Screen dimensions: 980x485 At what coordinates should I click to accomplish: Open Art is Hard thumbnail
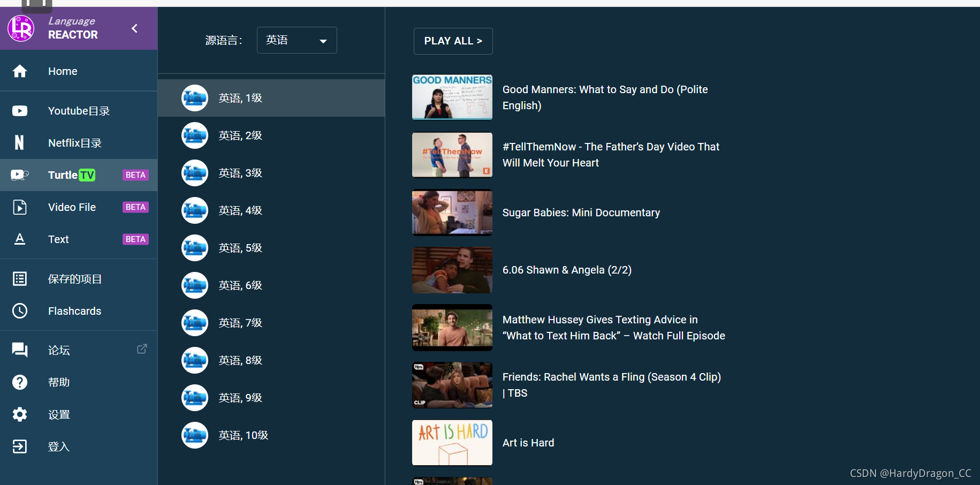[452, 443]
